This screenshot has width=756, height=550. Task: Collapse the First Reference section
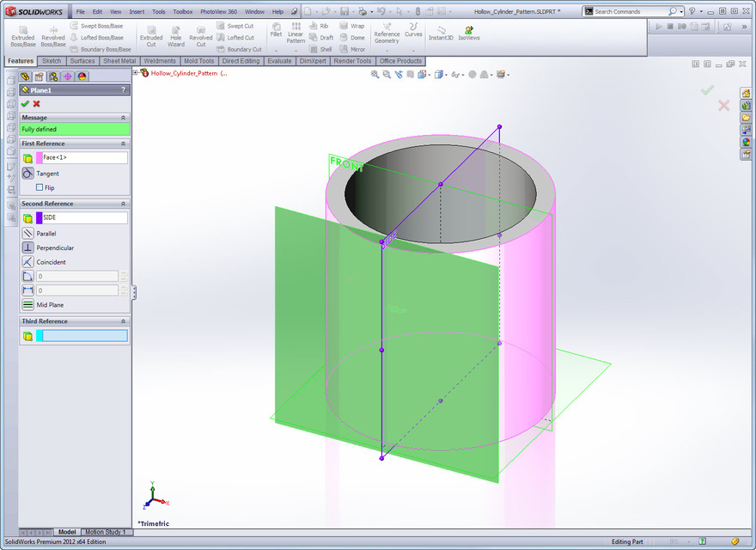[125, 143]
